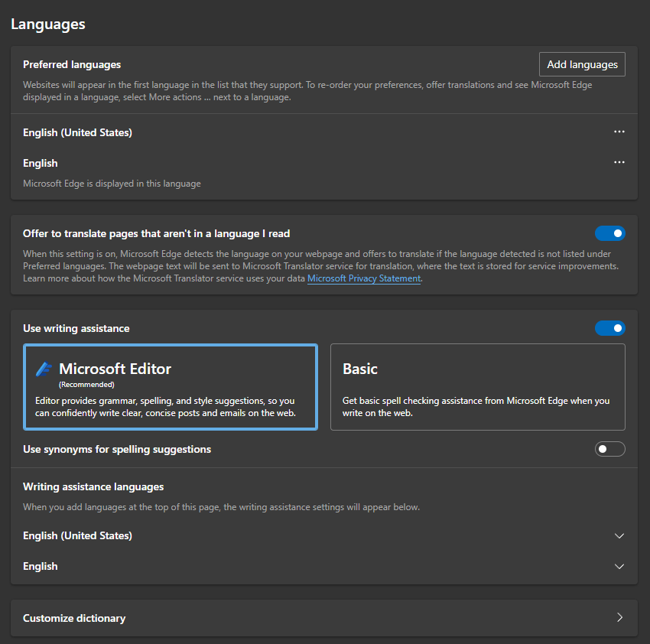650x644 pixels.
Task: Click the 'When you add languages at the top' note
Action: pos(221,507)
